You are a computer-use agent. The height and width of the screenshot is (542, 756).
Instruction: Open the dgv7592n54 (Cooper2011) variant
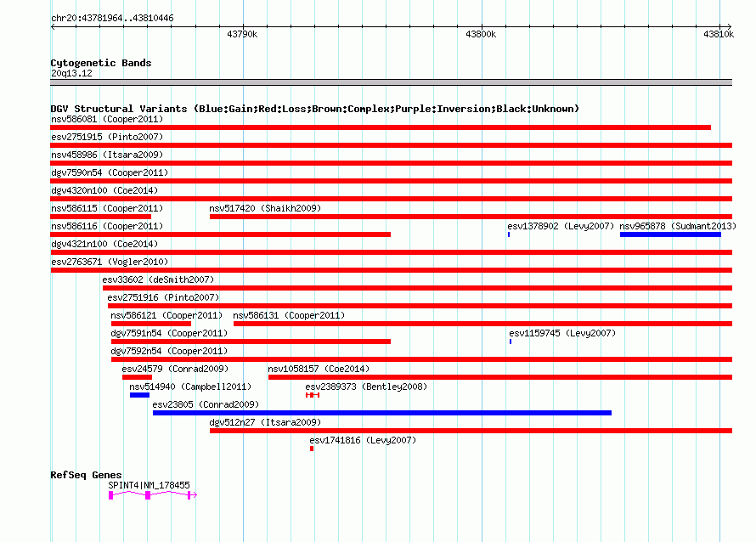tap(169, 351)
